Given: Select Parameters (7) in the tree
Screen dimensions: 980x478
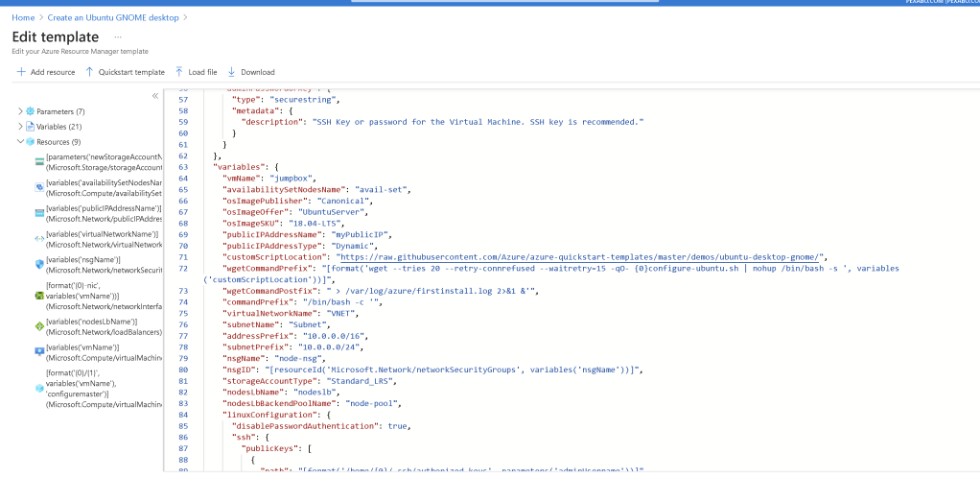Looking at the screenshot, I should pos(60,111).
